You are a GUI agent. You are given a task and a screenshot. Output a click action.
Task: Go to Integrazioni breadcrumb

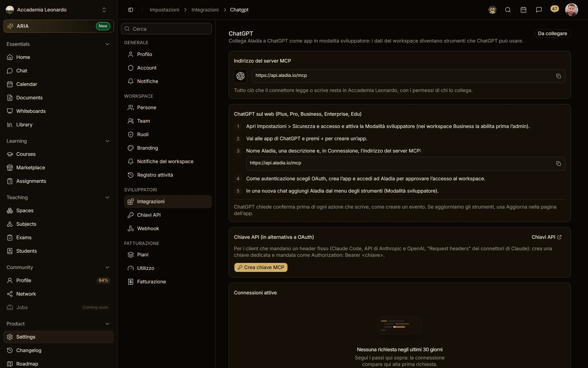pos(205,10)
